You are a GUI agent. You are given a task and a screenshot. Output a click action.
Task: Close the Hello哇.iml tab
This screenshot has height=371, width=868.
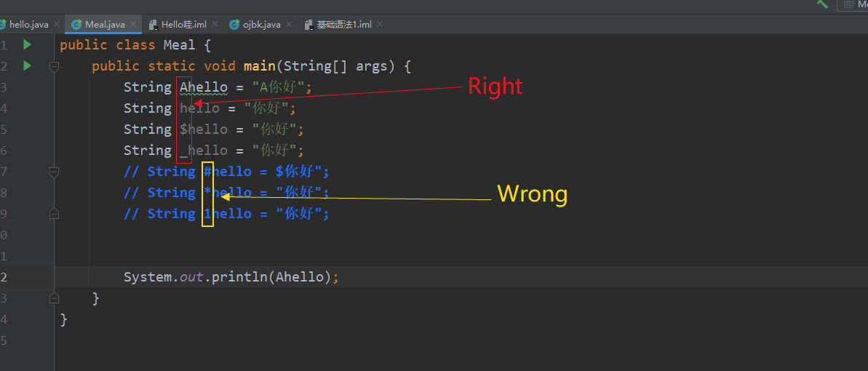(215, 24)
